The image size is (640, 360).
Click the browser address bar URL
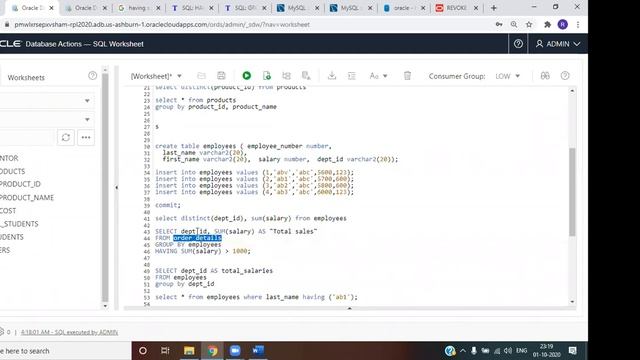(162, 24)
